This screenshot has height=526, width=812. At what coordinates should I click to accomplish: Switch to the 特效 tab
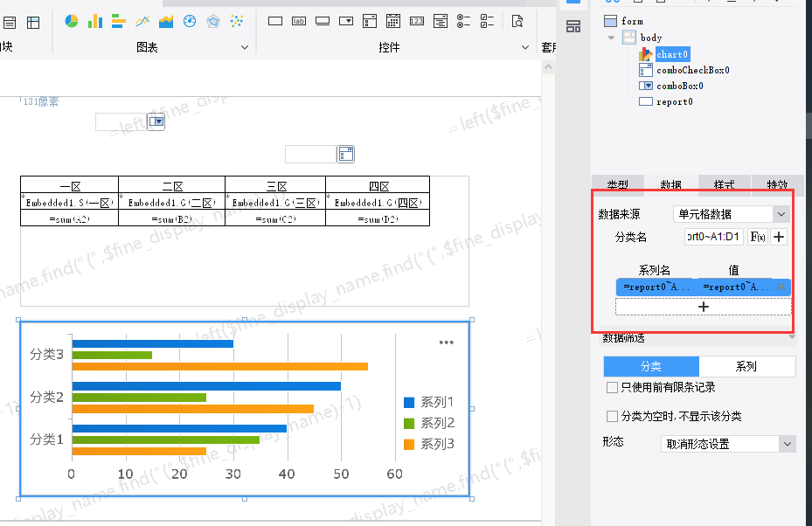tap(777, 183)
